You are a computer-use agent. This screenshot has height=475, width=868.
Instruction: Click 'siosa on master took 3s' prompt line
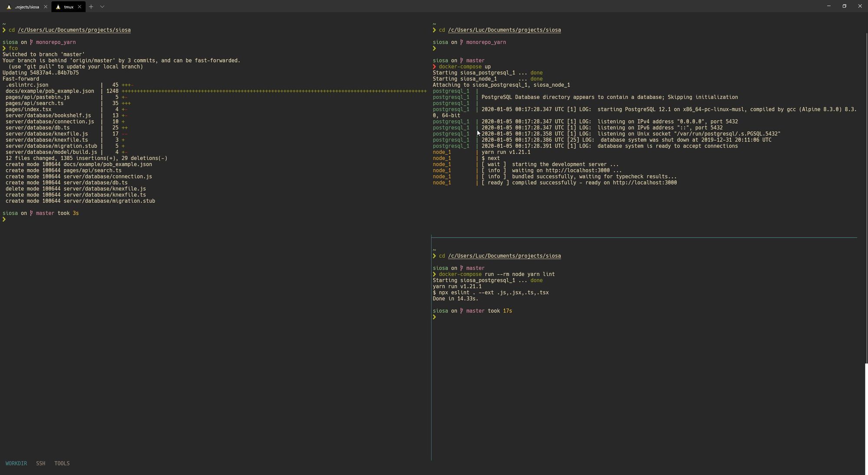(x=40, y=213)
